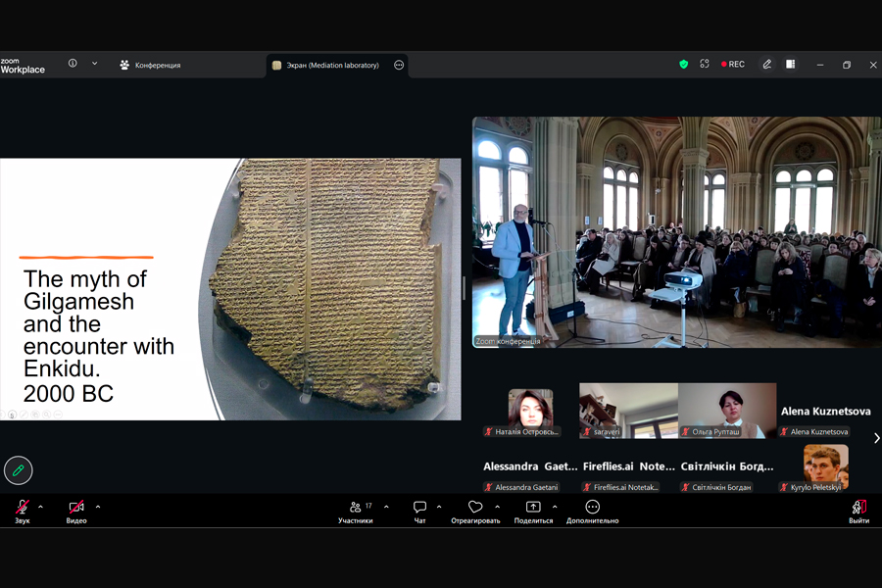Switch to the Конференция tab

point(150,66)
